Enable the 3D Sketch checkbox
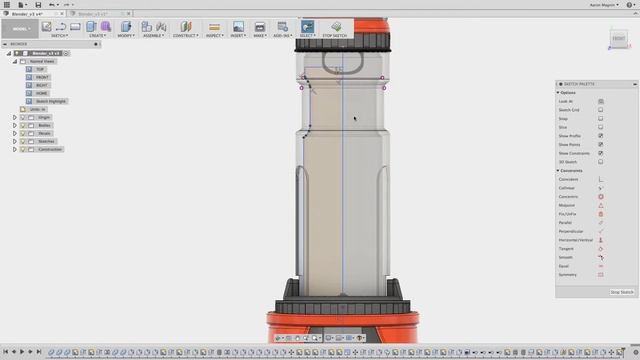The image size is (640, 360). 600,162
